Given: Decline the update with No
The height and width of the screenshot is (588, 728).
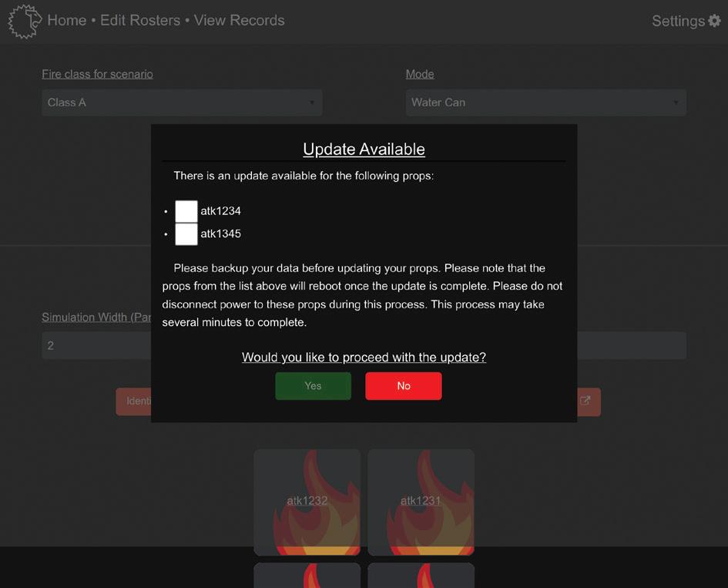Looking at the screenshot, I should click(404, 386).
